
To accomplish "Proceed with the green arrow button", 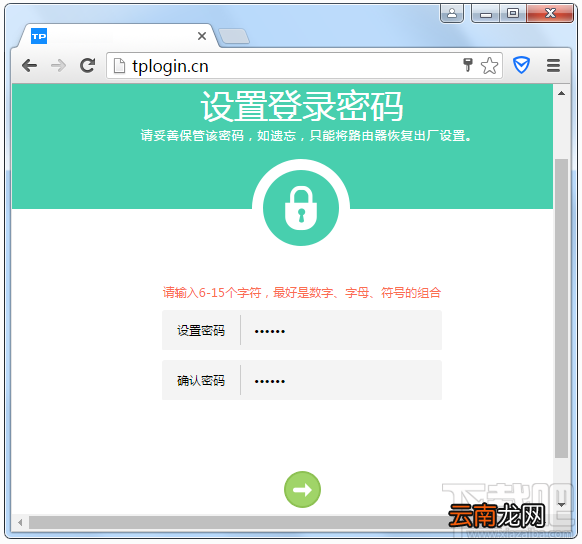I will click(302, 489).
